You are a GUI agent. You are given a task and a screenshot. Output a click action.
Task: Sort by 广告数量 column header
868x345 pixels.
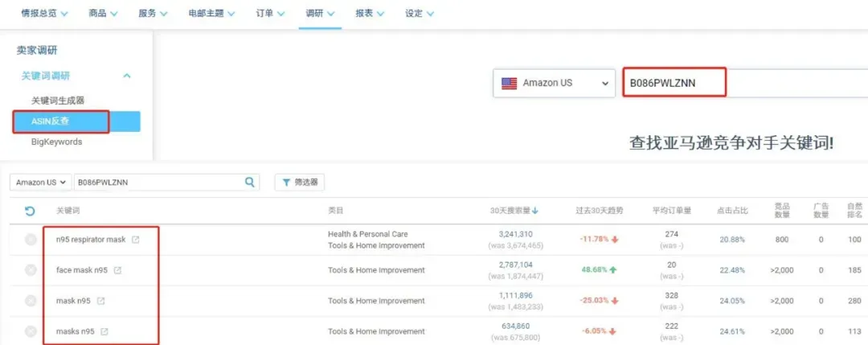click(821, 211)
